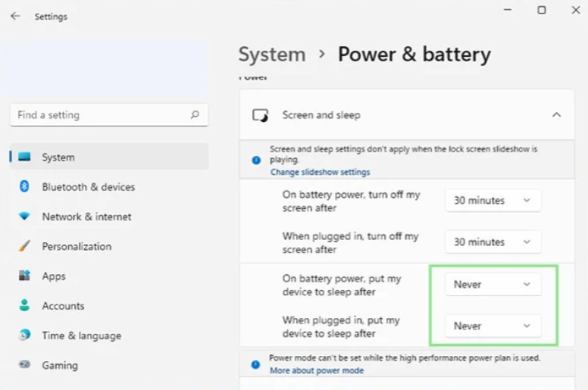Click the search magnifier icon
This screenshot has width=588, height=390.
pyautogui.click(x=195, y=115)
